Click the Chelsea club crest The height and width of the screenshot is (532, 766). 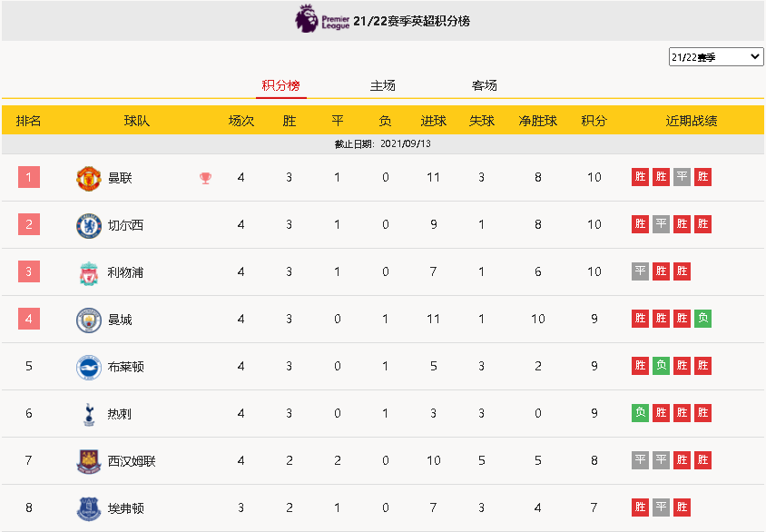[x=89, y=225]
